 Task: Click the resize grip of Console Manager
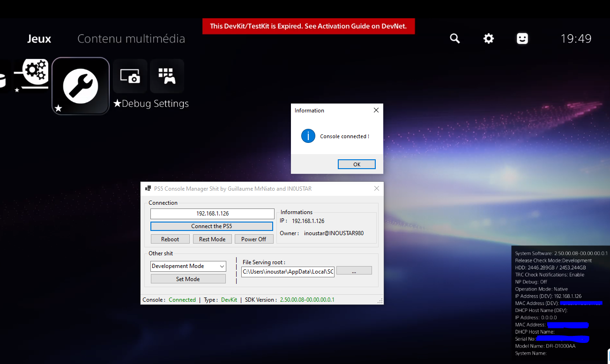[x=380, y=301]
